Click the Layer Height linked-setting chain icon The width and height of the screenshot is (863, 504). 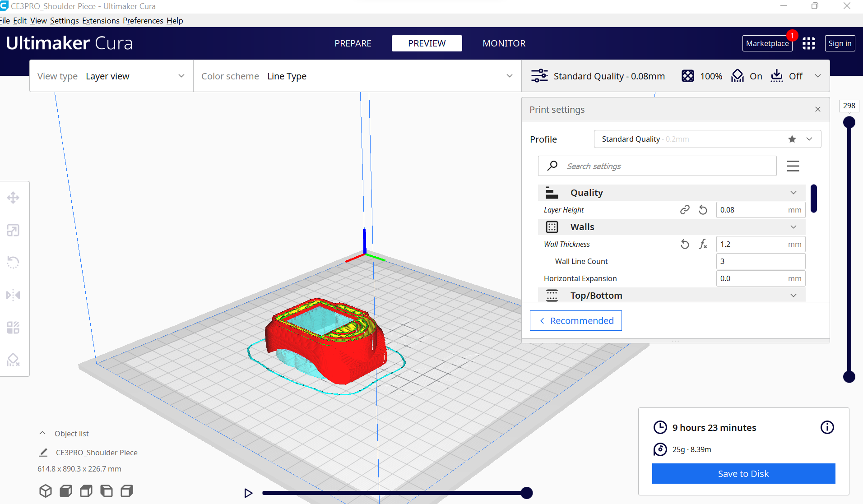[685, 210]
